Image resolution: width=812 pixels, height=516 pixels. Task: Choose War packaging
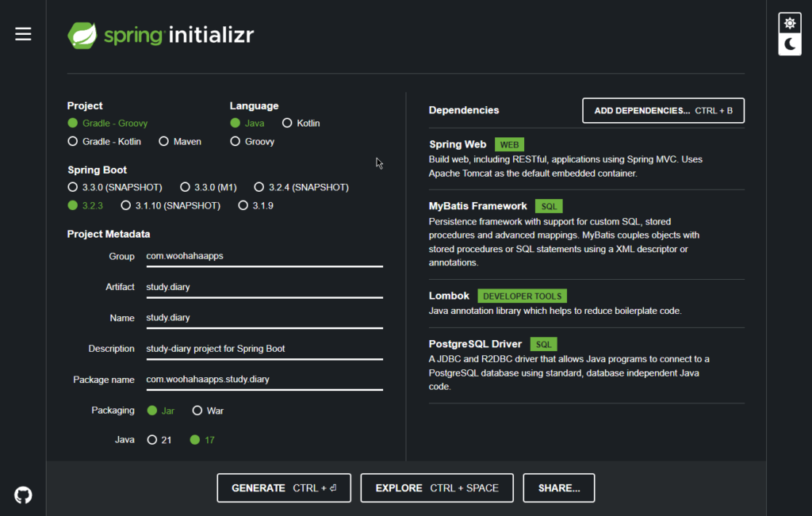click(208, 411)
